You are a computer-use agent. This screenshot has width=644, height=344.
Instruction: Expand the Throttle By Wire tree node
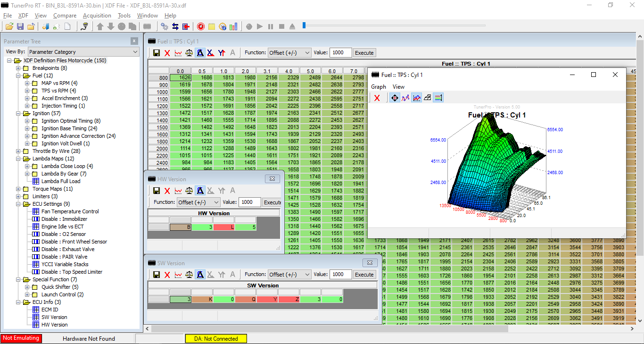pos(18,151)
